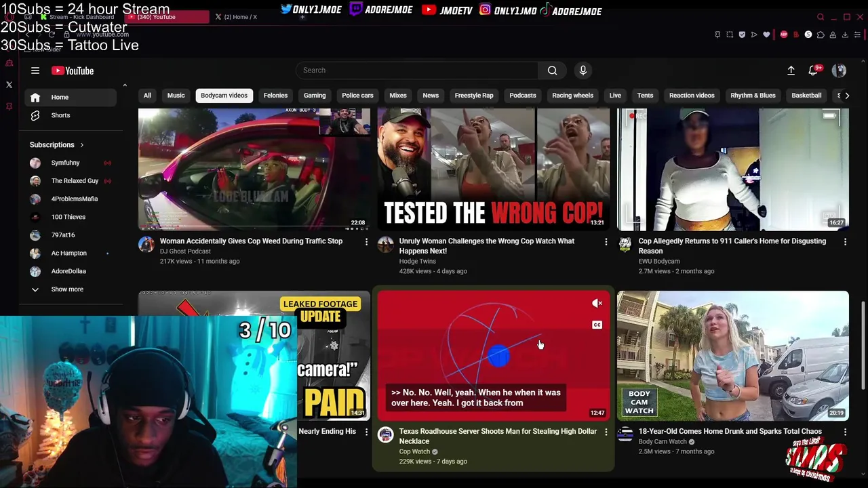Select the All filter chip
Image resolution: width=868 pixels, height=488 pixels.
pyautogui.click(x=147, y=96)
